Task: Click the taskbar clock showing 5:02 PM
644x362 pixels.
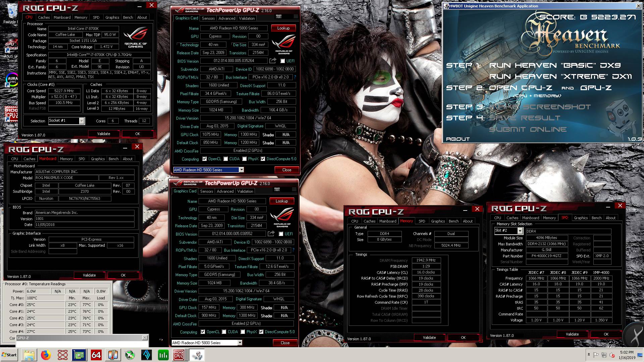Action: click(x=627, y=355)
